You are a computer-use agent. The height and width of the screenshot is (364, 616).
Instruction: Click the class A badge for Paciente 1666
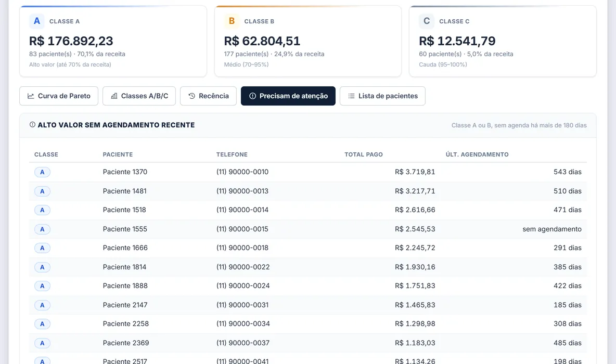point(43,248)
